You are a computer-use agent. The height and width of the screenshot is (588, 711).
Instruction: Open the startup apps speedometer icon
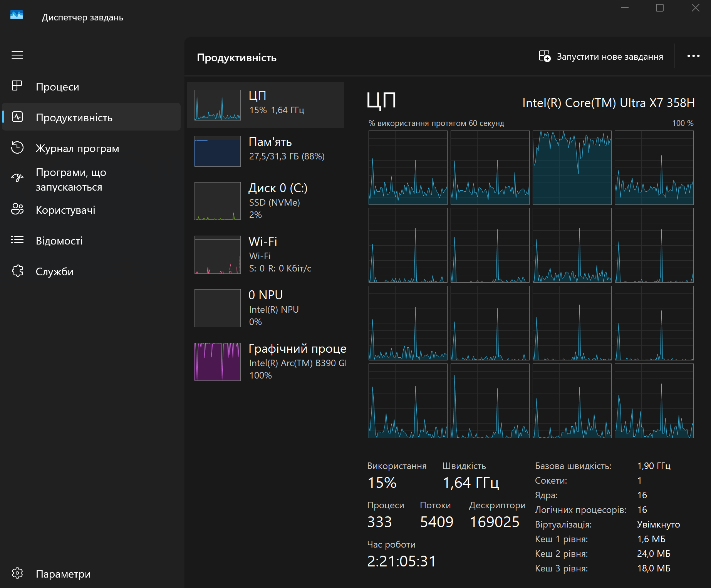[17, 178]
